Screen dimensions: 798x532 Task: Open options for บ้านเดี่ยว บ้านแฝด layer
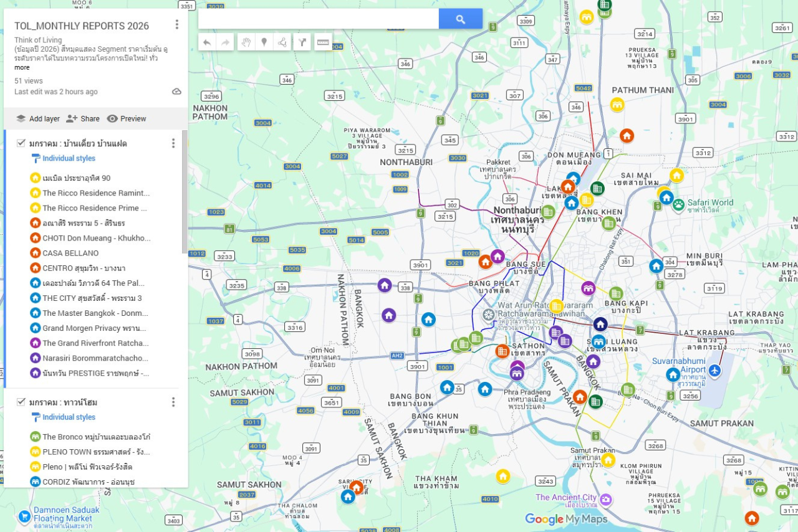[x=173, y=143]
